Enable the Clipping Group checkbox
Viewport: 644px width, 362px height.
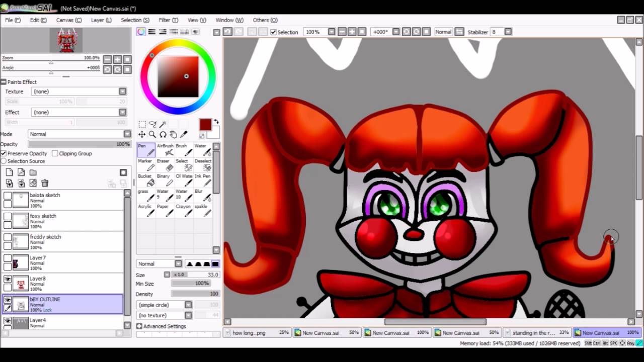coord(55,153)
